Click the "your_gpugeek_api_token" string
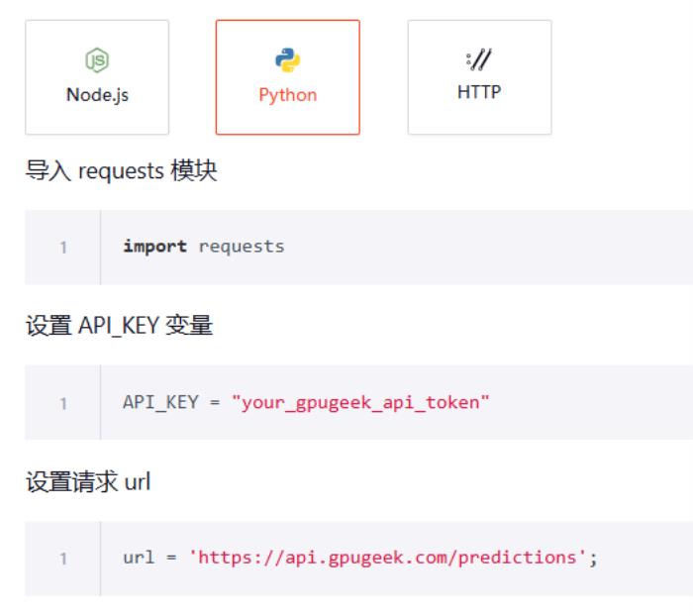The height and width of the screenshot is (616, 693). click(x=360, y=402)
